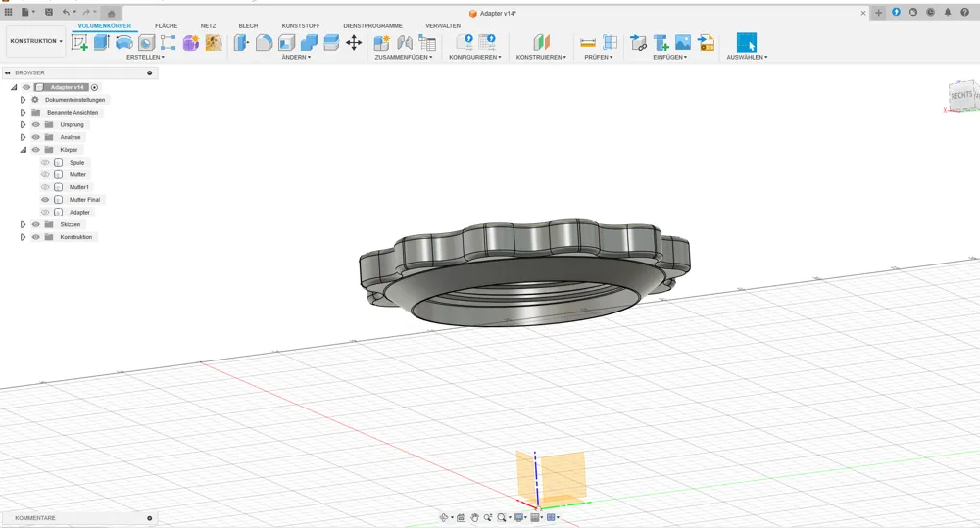This screenshot has height=528, width=980.
Task: Click the Interference check icon
Action: [x=610, y=42]
